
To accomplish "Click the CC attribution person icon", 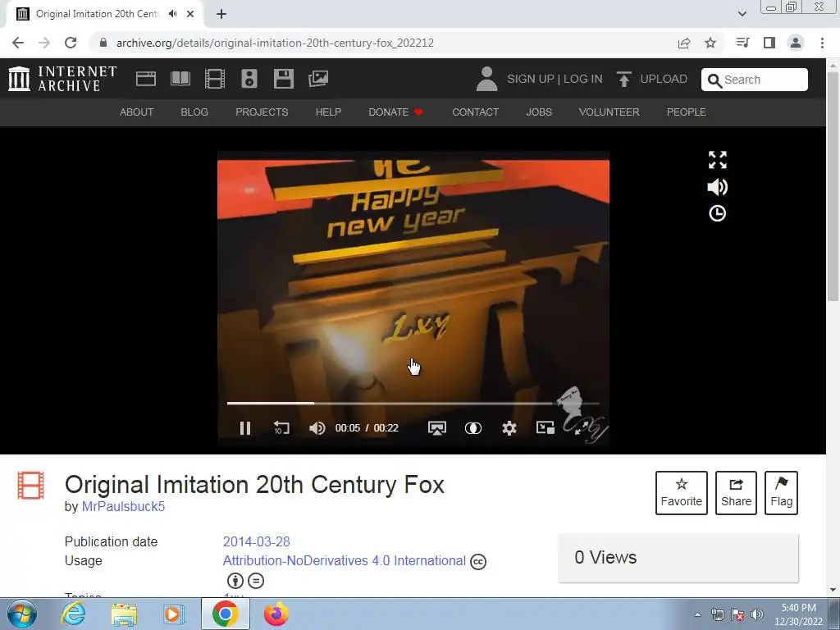I will [235, 580].
